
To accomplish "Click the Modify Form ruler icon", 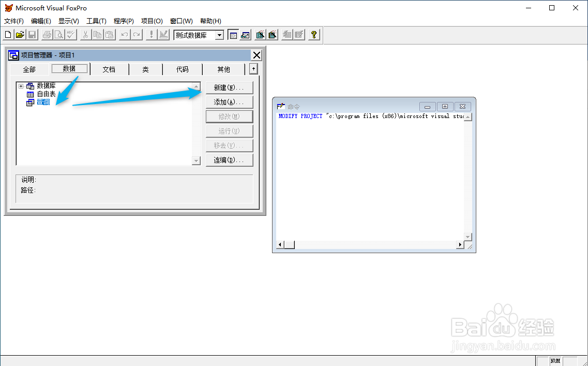I will (x=163, y=35).
